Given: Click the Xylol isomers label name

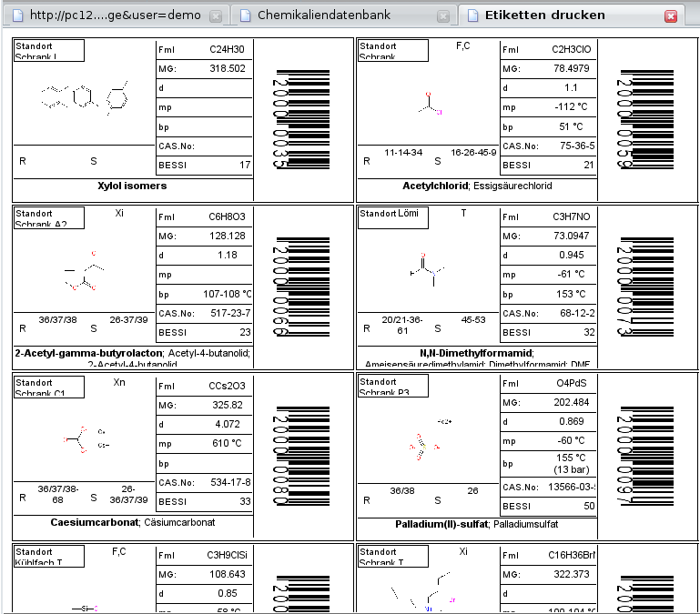Looking at the screenshot, I should click(132, 186).
